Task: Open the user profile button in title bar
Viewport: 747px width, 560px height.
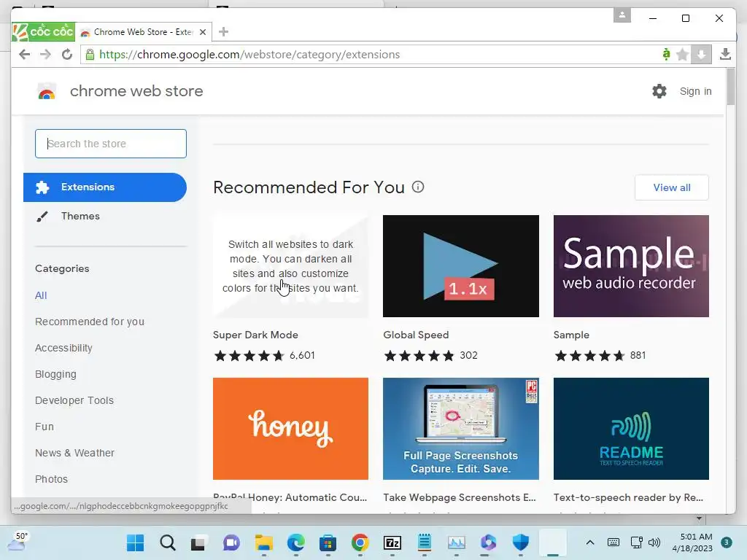Action: pyautogui.click(x=622, y=15)
